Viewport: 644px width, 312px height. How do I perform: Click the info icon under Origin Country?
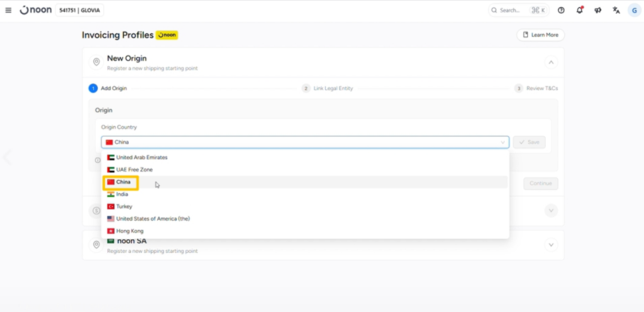(97, 160)
